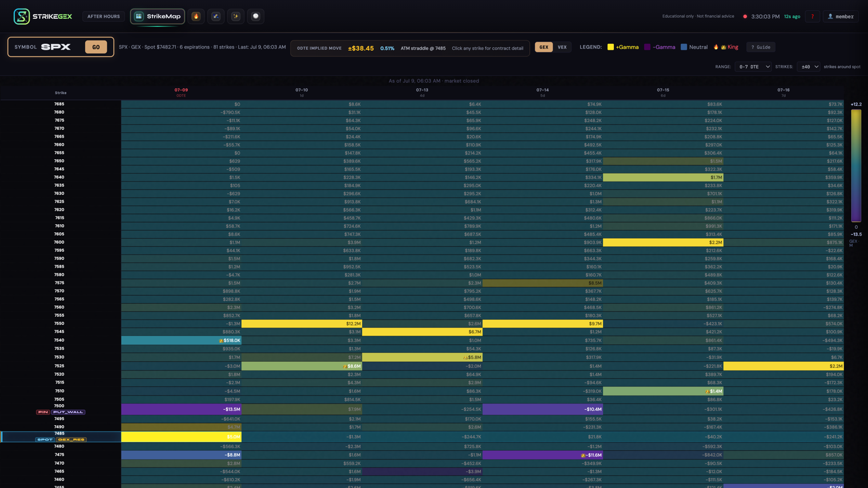868x488 pixels.
Task: Open the STRIKES ±40 dropdown
Action: tap(809, 67)
